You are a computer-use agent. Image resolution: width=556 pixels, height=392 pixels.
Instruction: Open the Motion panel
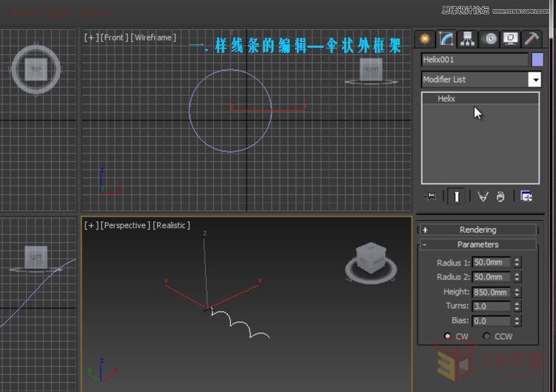point(490,39)
